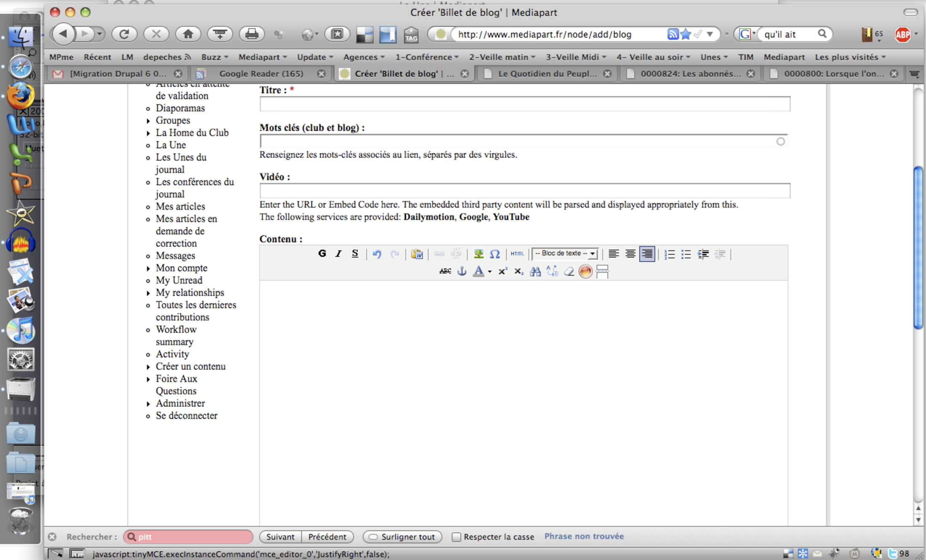Enable the Respecter la casse checkbox
Screen dimensions: 926x560
click(456, 537)
